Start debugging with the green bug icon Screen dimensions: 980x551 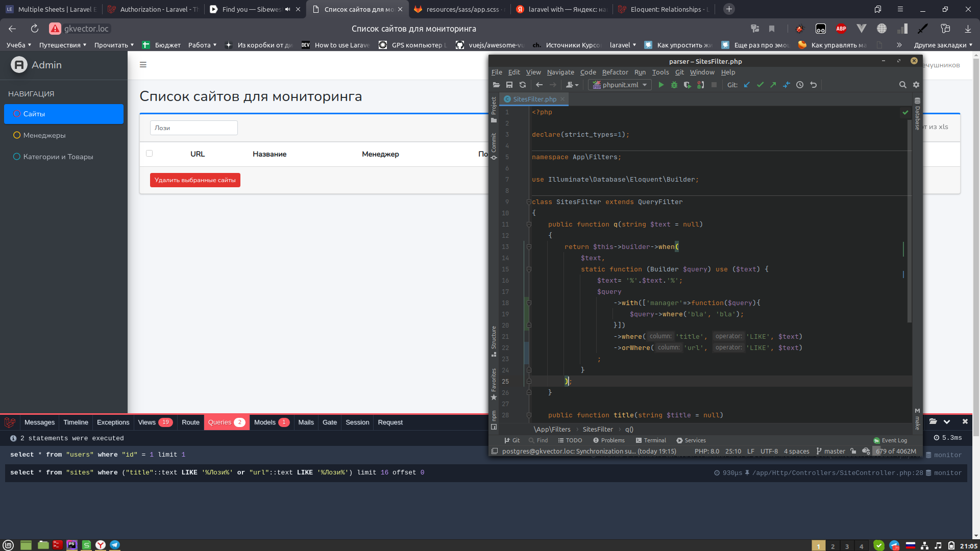click(674, 85)
